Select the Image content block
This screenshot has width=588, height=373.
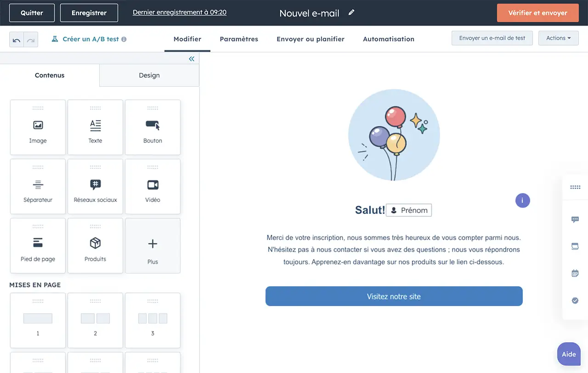(x=38, y=128)
